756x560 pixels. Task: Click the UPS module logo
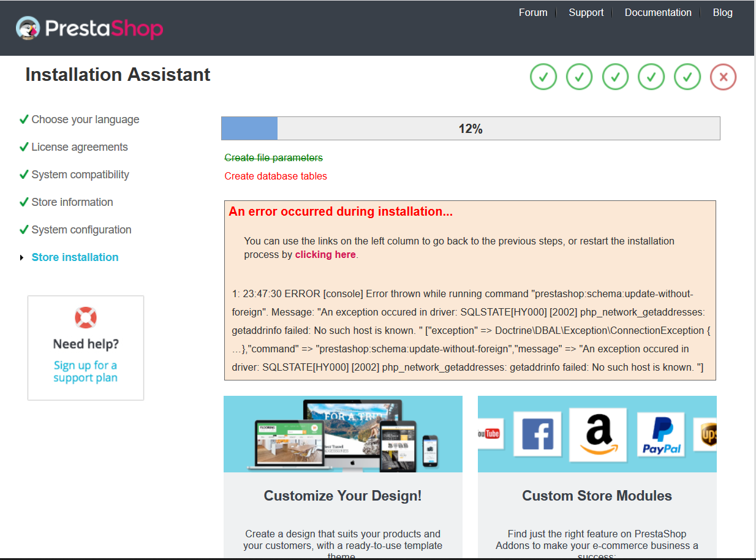(x=705, y=435)
